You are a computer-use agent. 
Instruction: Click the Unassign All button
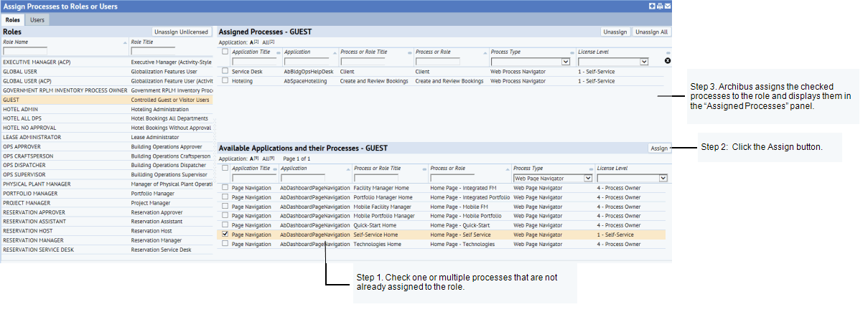coord(652,32)
